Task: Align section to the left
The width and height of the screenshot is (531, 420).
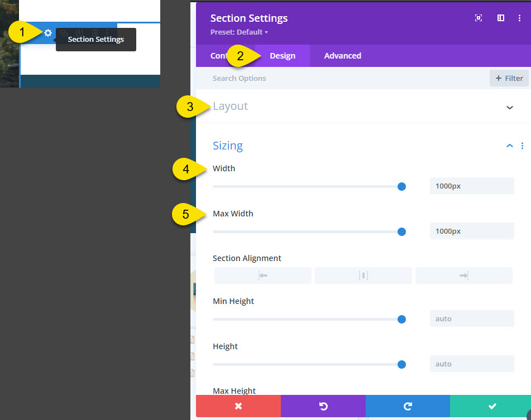Action: 263,276
